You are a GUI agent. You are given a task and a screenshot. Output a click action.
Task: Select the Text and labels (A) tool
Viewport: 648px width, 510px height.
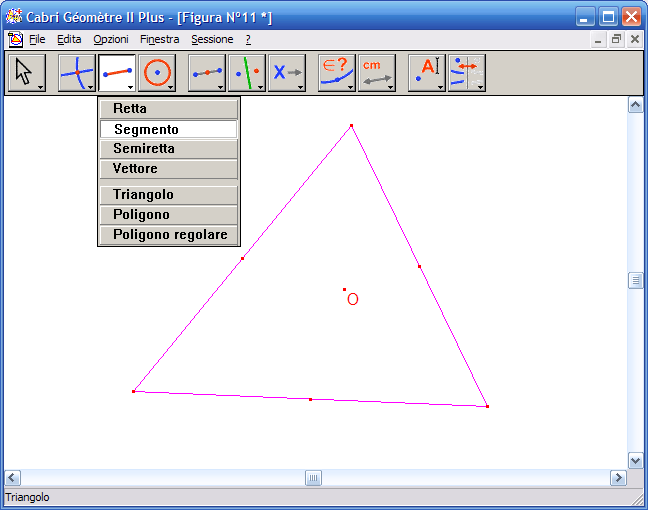coord(427,73)
